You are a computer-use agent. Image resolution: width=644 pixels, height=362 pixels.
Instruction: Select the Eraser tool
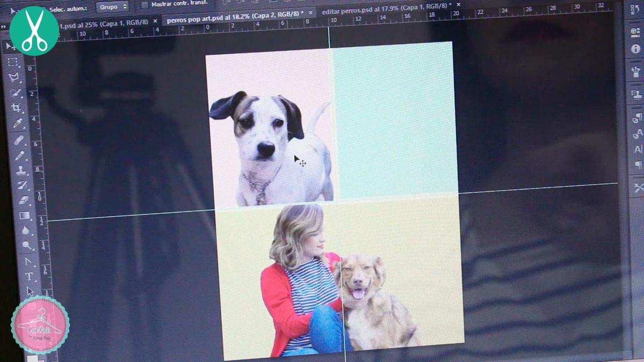coord(24,200)
